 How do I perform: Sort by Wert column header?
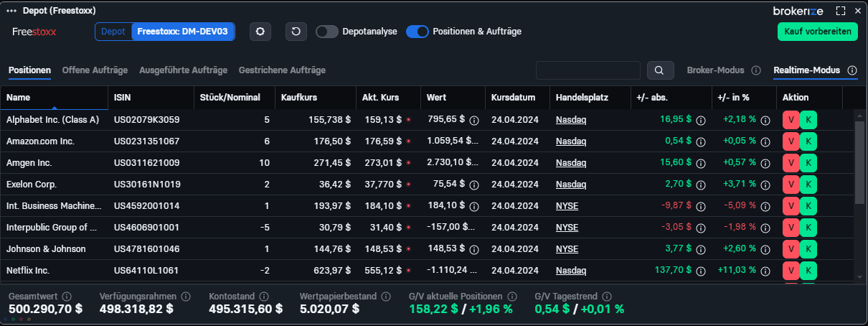[453, 98]
